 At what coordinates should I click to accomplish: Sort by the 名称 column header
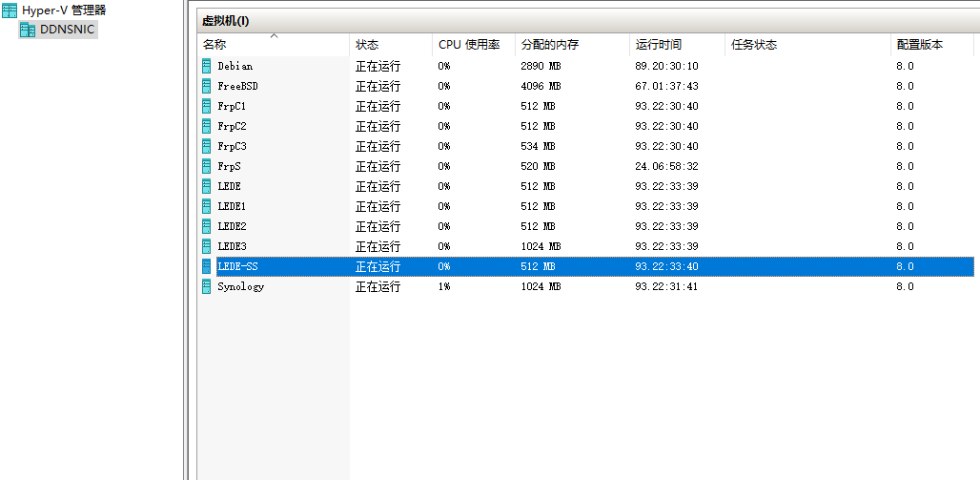[274, 45]
